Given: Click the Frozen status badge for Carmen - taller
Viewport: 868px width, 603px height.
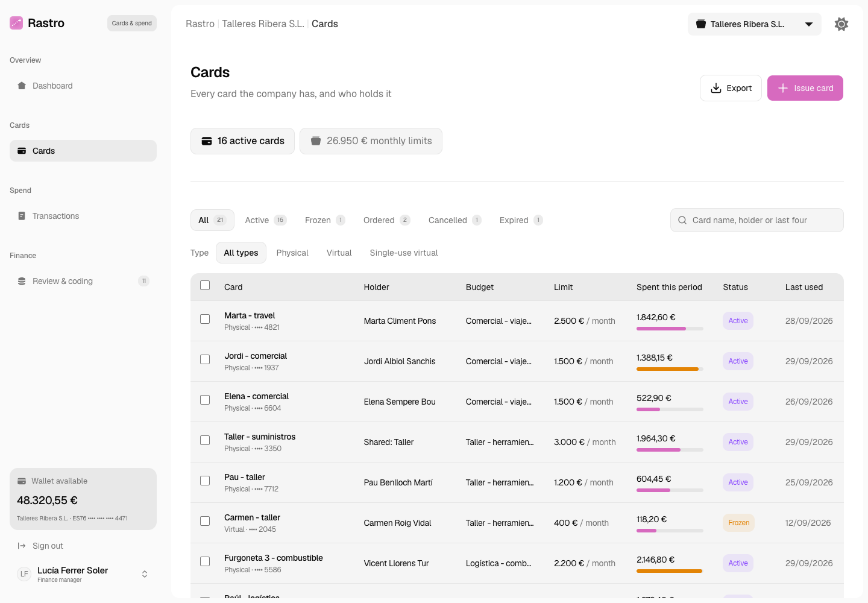Looking at the screenshot, I should pyautogui.click(x=738, y=523).
